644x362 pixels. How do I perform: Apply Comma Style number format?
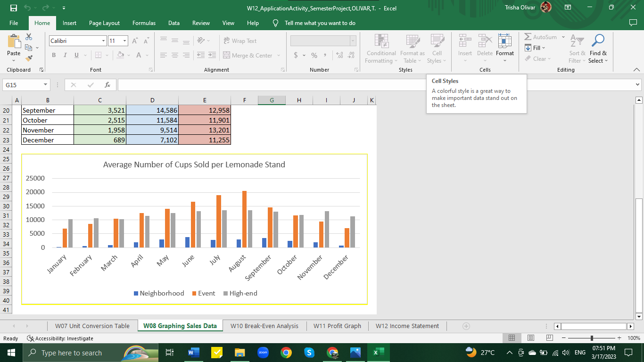326,55
